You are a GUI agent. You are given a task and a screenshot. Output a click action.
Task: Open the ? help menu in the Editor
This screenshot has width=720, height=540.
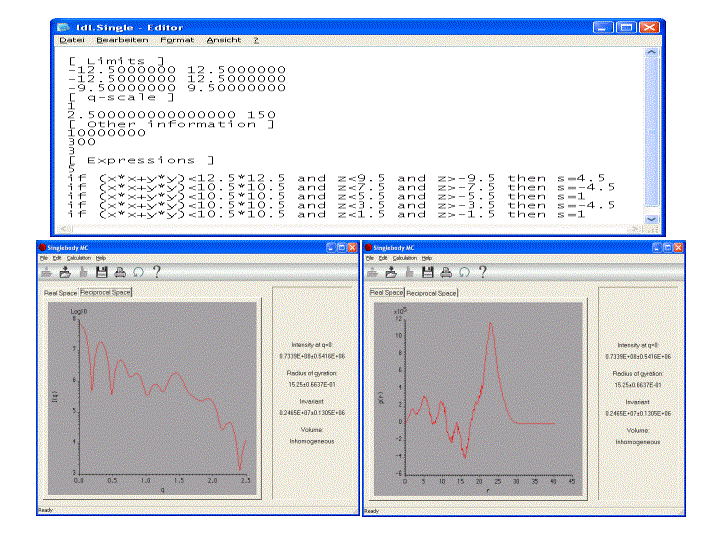256,40
